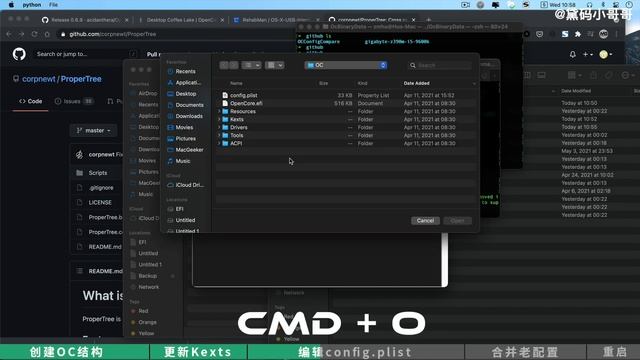Screen dimensions: 640x360
Task: Sort files by the Name column
Action: click(236, 83)
